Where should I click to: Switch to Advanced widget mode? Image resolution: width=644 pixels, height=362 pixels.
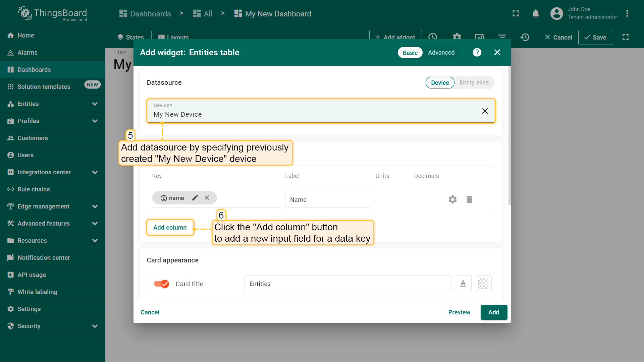coord(441,53)
